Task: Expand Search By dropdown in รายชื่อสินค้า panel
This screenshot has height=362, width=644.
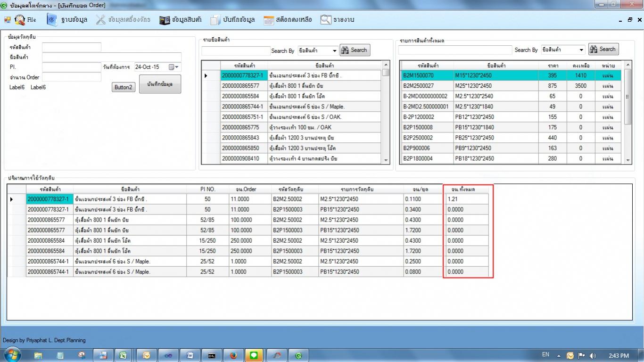Action: tap(334, 50)
